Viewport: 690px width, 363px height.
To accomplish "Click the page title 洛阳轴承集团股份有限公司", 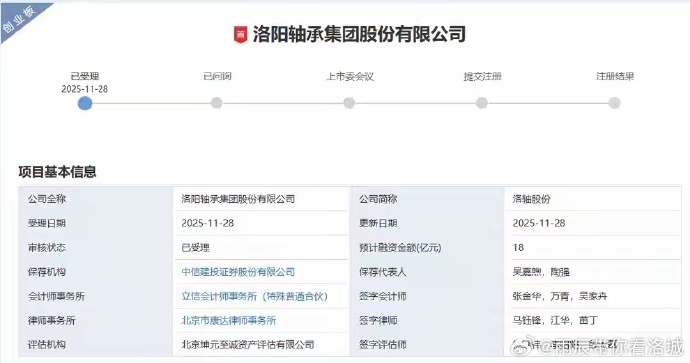I will [x=359, y=35].
